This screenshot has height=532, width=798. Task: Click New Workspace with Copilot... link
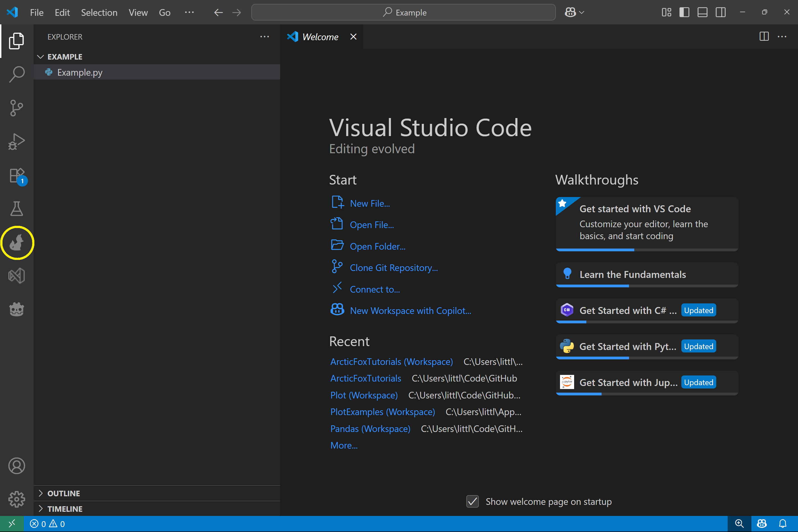pos(411,311)
